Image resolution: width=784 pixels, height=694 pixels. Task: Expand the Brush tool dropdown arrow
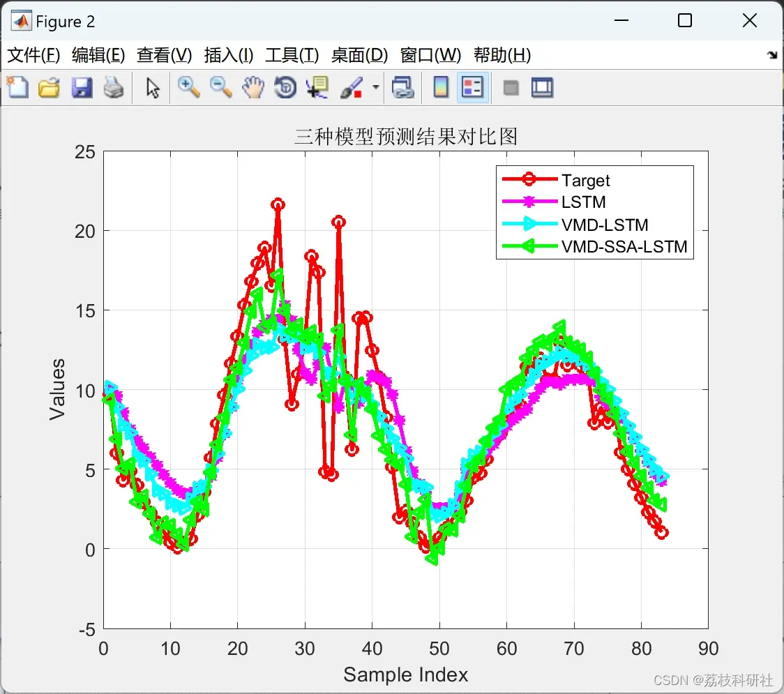(x=375, y=87)
